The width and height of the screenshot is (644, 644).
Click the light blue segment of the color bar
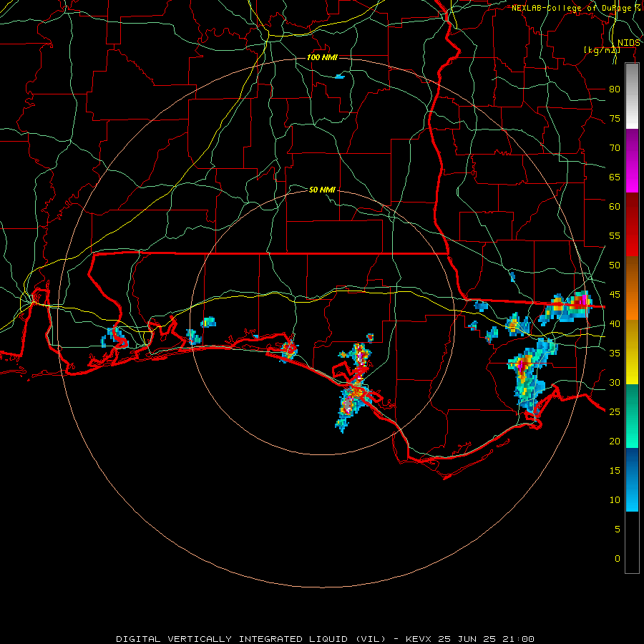tap(632, 479)
